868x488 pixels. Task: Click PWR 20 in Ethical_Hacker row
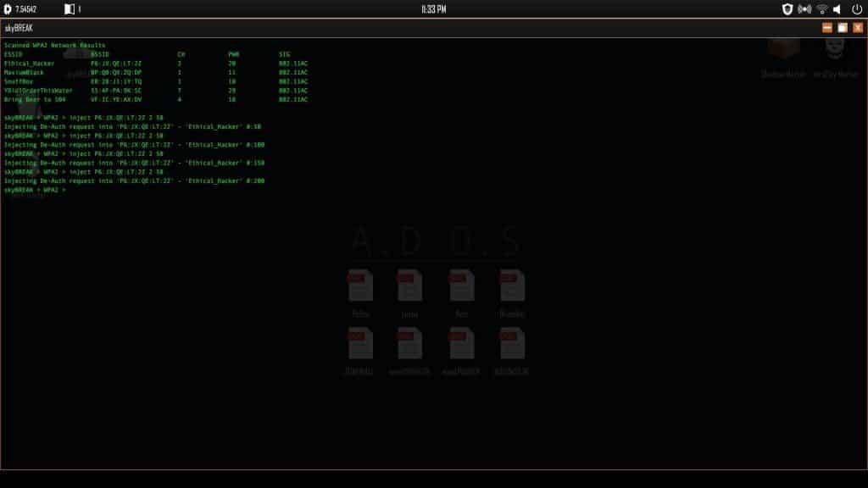(232, 64)
